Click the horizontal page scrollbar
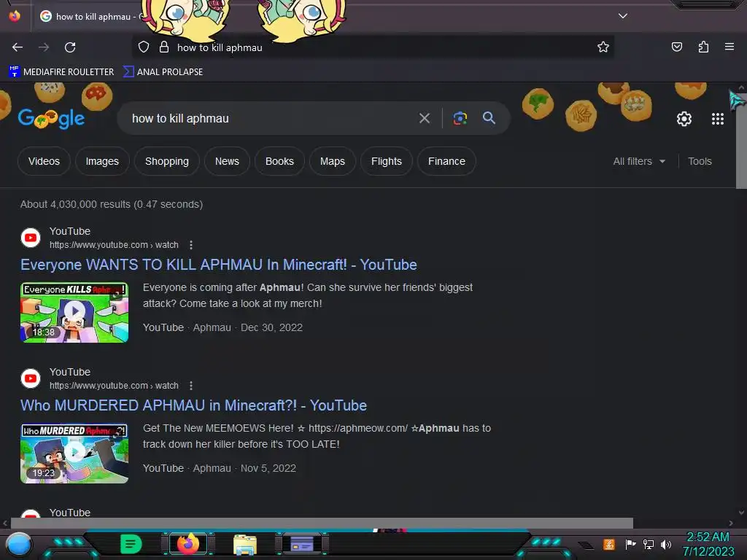Viewport: 747px width, 560px height. click(x=322, y=523)
